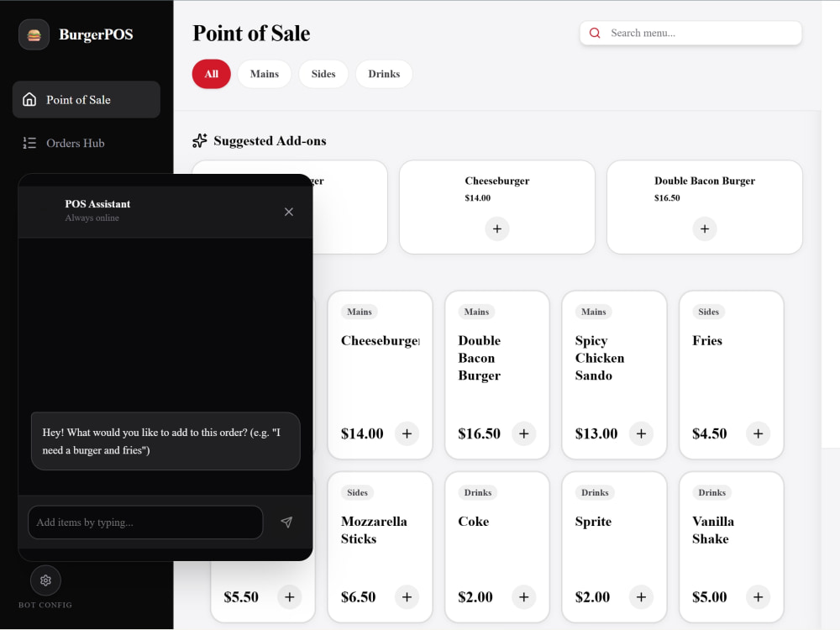Screen dimensions: 840x630
Task: Click the Fries card name
Action: point(707,341)
